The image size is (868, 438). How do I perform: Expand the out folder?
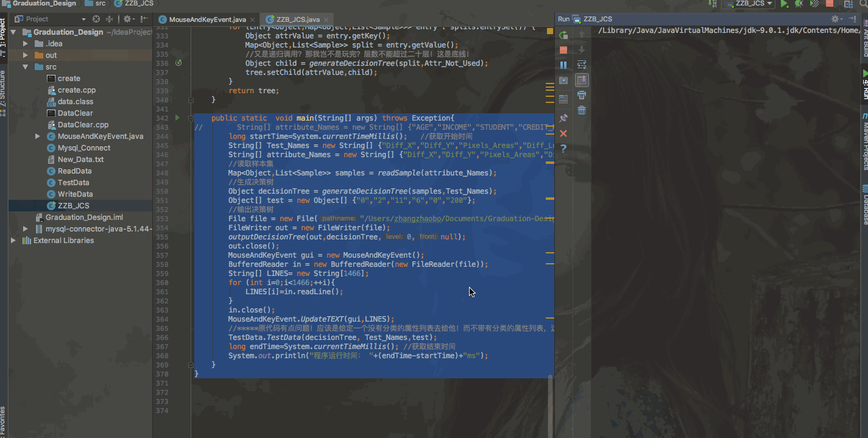(x=25, y=55)
